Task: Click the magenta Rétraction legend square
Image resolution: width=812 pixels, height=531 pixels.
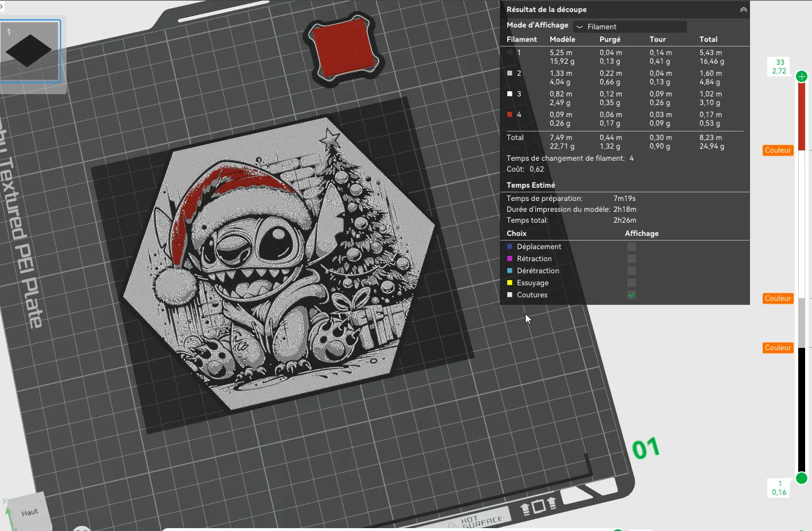Action: [x=510, y=258]
